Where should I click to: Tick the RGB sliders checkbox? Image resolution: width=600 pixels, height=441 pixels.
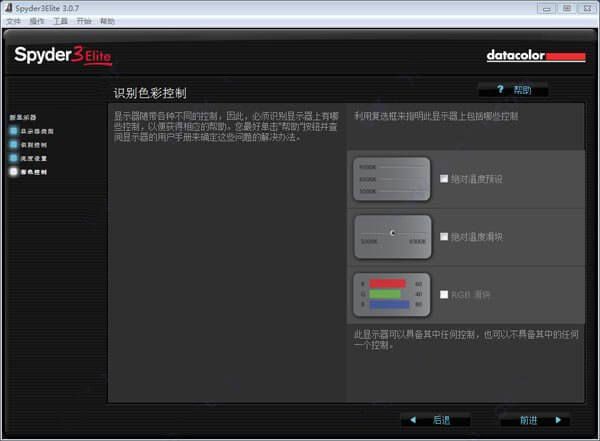[444, 294]
